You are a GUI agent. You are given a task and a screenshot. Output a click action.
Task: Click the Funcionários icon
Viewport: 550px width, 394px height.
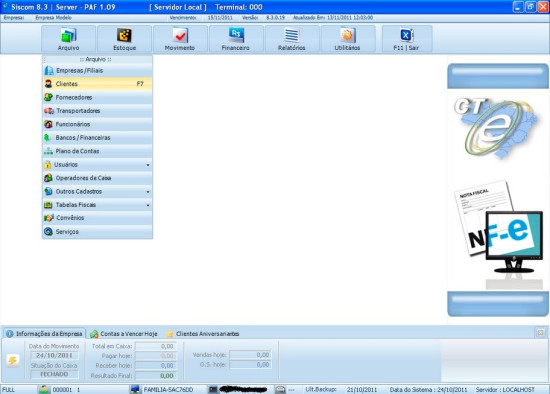pos(48,124)
